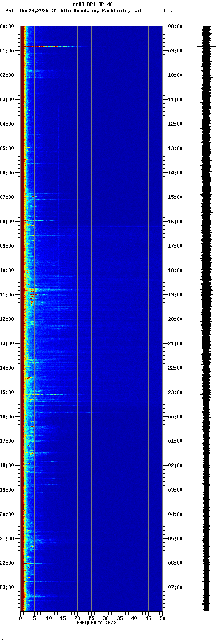The image size is (224, 644).
Task: Select the 35 Hz frequency tick label
Action: [x=120, y=618]
